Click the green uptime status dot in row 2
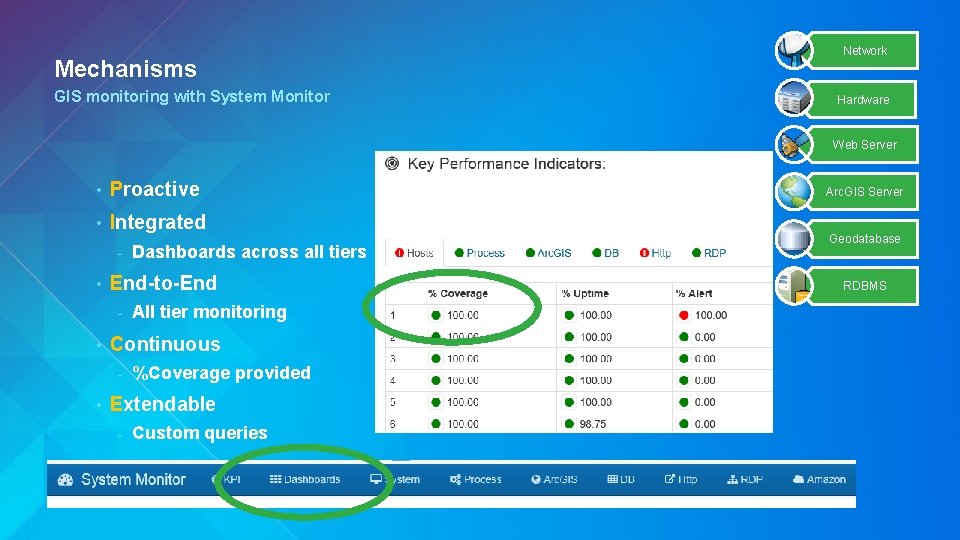The height and width of the screenshot is (540, 960). pyautogui.click(x=569, y=337)
